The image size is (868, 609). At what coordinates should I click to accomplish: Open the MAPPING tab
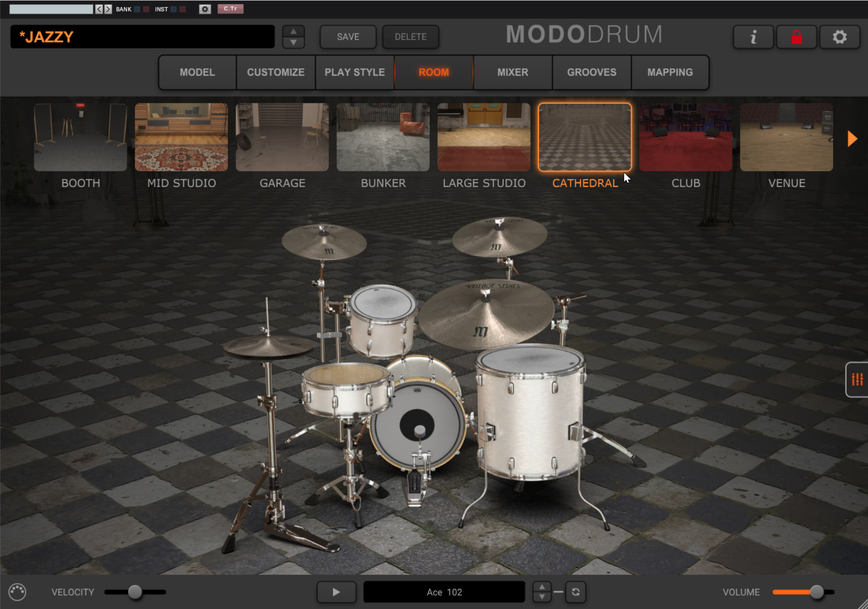670,73
